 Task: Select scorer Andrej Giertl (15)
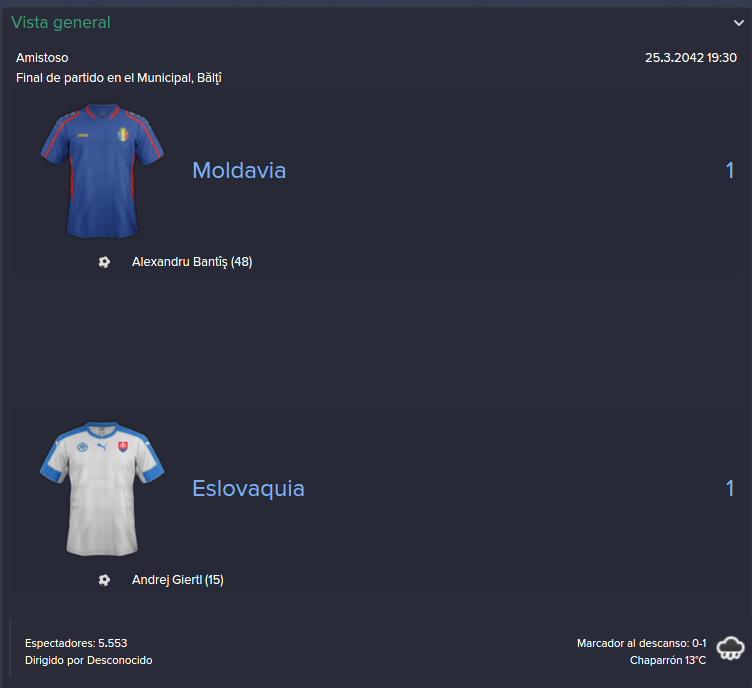point(177,580)
